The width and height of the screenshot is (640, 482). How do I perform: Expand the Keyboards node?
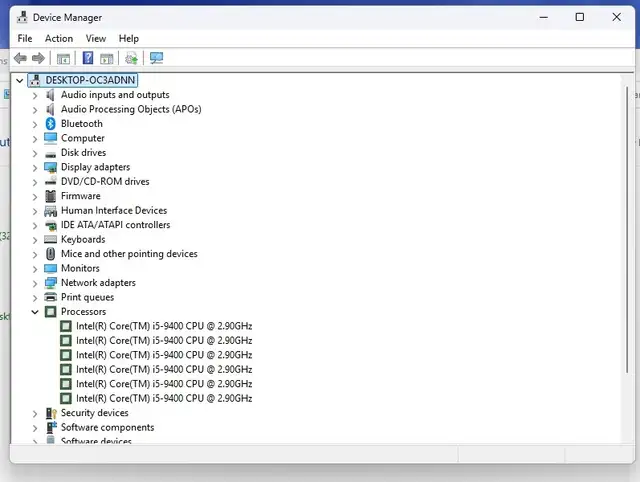pos(35,240)
